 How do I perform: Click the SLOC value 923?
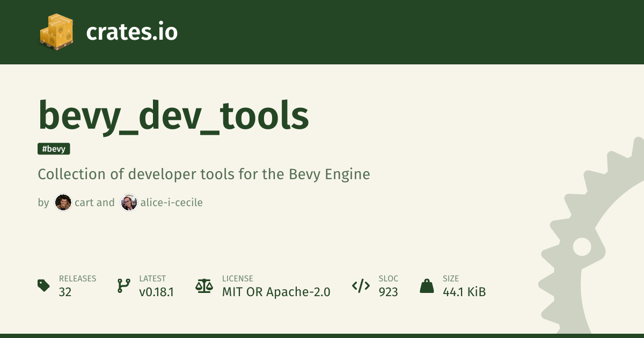point(388,292)
